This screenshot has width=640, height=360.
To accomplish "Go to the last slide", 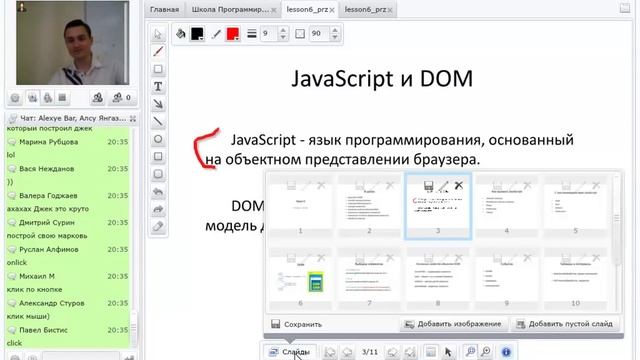I will (x=410, y=352).
